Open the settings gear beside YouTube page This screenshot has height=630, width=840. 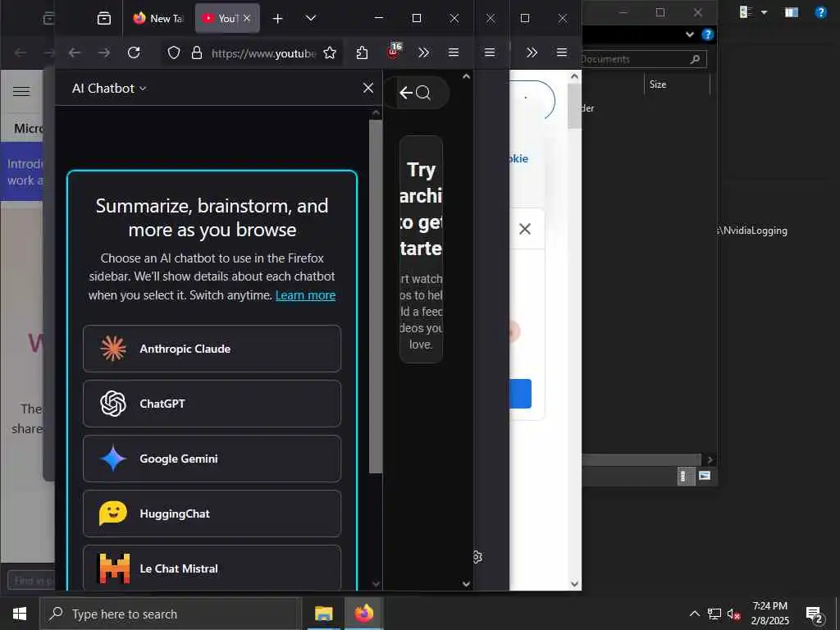coord(477,557)
